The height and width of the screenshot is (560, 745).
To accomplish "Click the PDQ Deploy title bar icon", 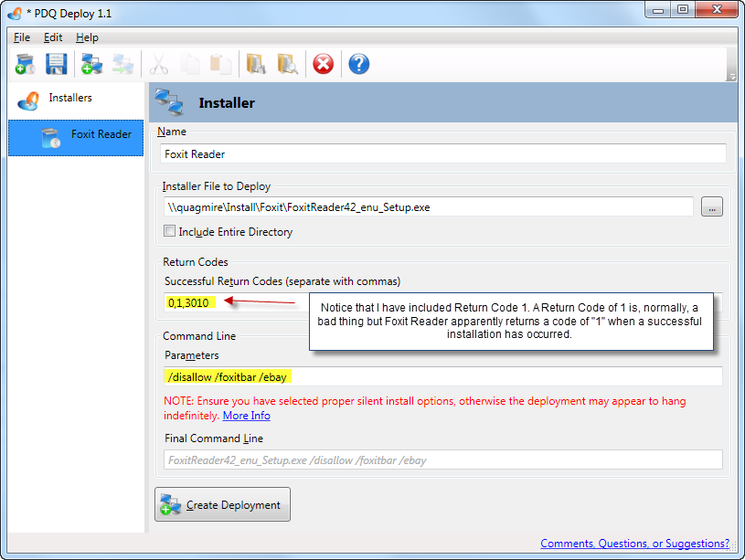I will click(15, 14).
